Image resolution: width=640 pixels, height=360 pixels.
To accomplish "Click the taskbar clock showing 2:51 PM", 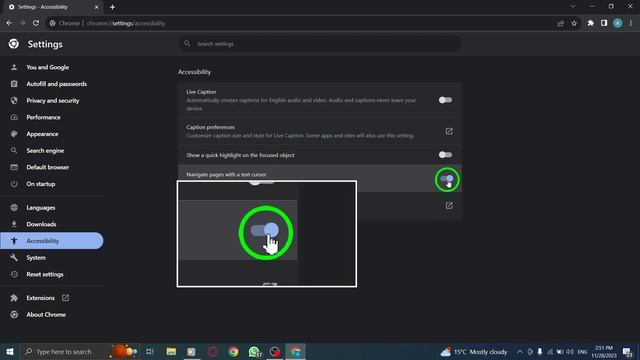I will 604,351.
